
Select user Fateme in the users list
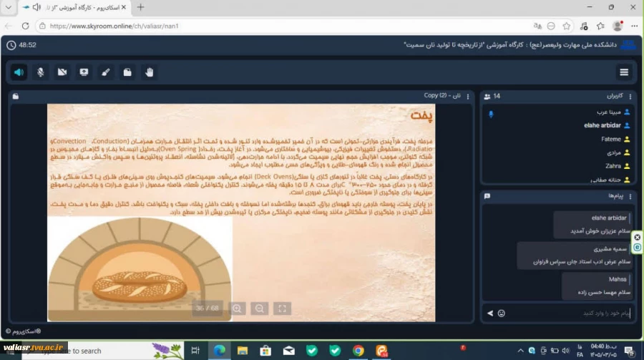pos(611,140)
